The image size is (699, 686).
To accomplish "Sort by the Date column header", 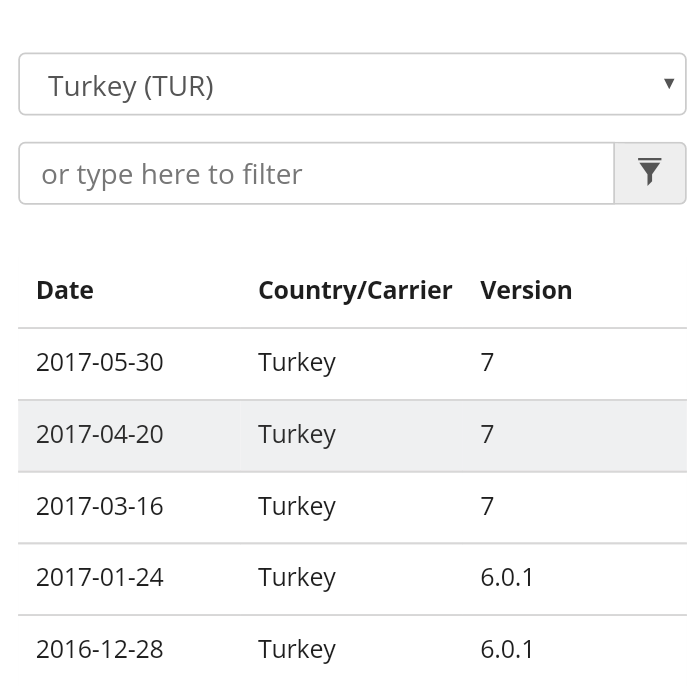I will (x=65, y=290).
